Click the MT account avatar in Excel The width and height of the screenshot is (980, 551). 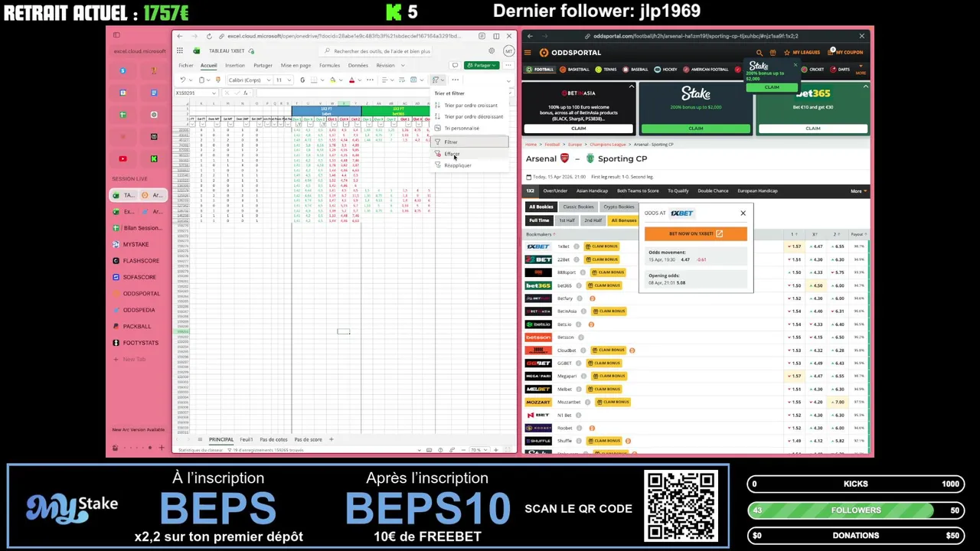point(508,51)
